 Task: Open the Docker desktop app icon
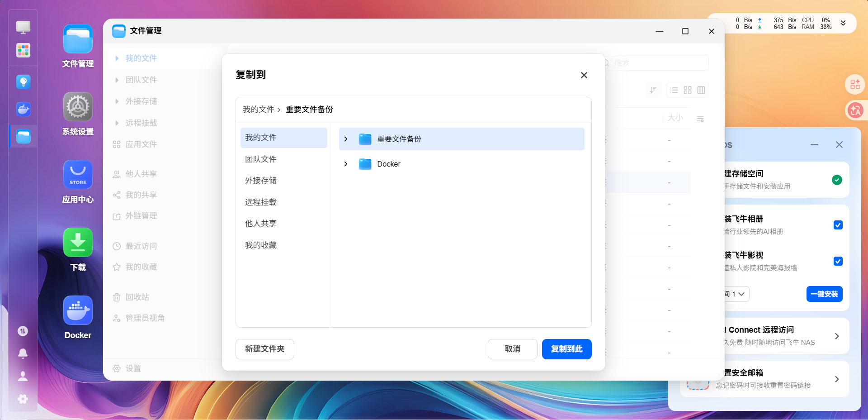tap(78, 310)
